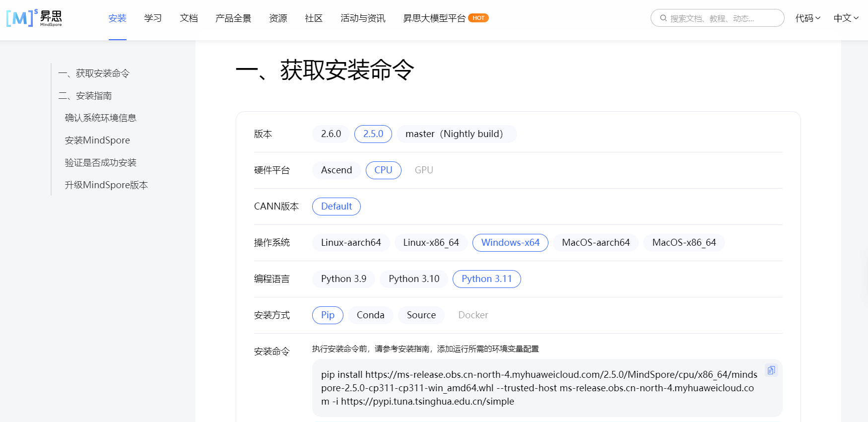Open the 社区 menu

[x=314, y=18]
